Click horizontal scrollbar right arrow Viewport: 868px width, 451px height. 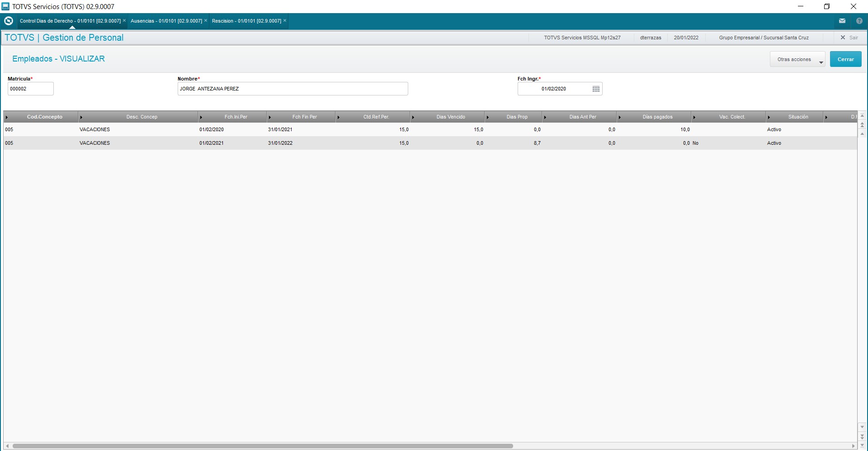click(x=854, y=446)
